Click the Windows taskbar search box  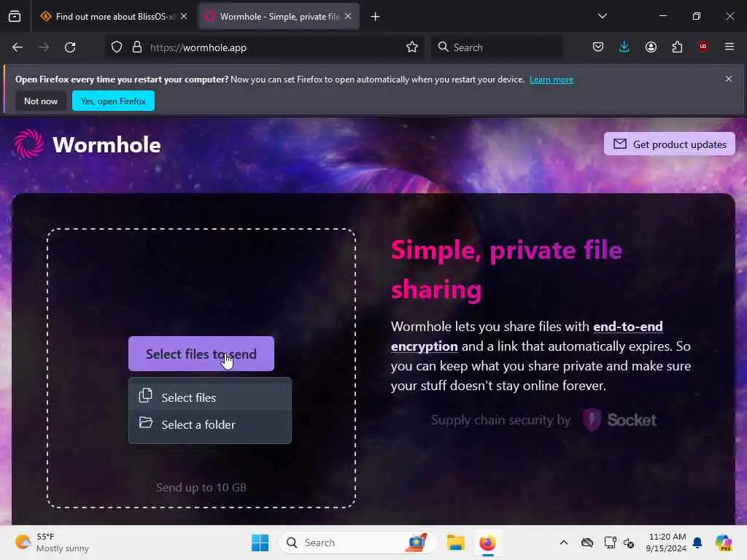click(x=358, y=542)
